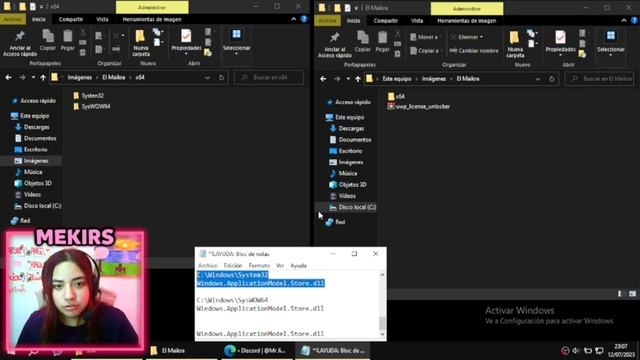
Task: Click Eliminar in right Explorer window
Action: coord(467,37)
